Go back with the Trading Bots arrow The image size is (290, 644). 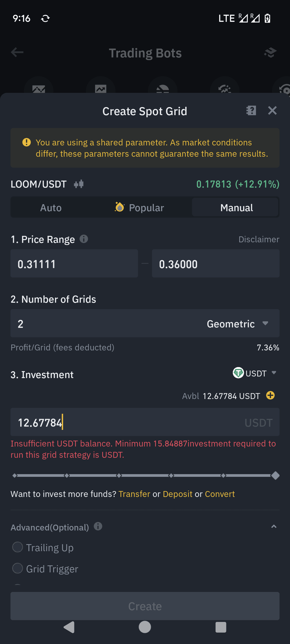17,52
